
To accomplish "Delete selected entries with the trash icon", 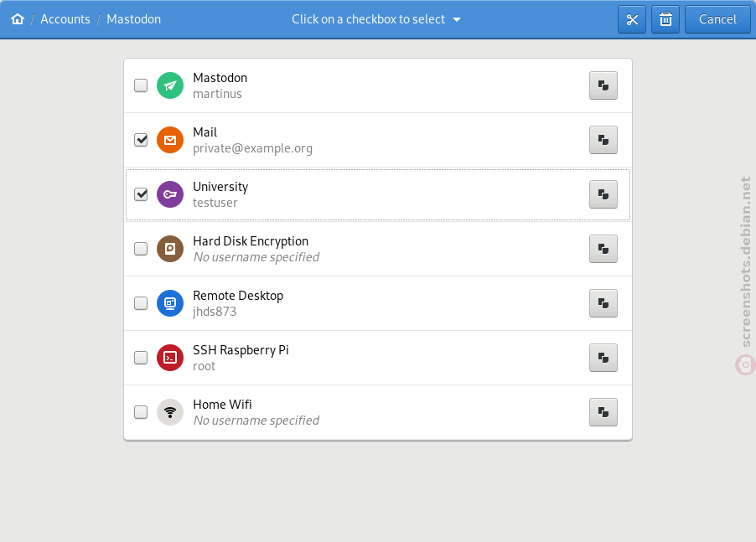I will pos(665,19).
